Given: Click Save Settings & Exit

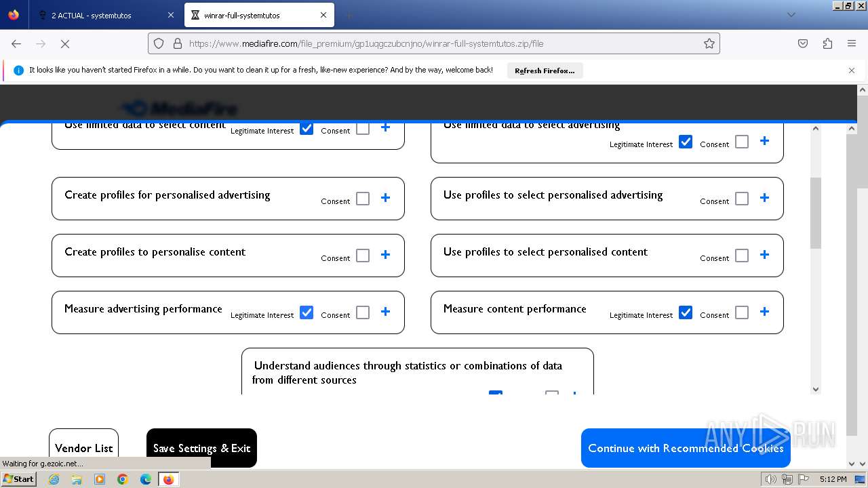Looking at the screenshot, I should coord(201,448).
